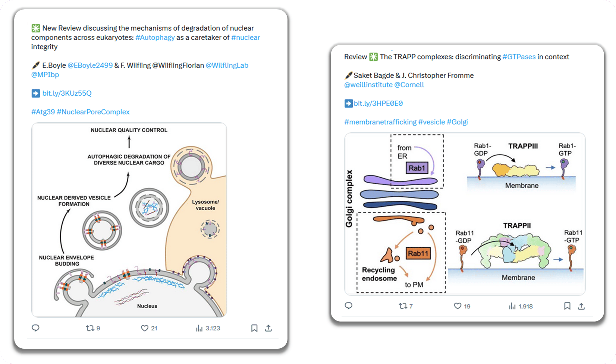The width and height of the screenshot is (616, 364).
Task: Open the #Autophagy hashtag
Action: click(155, 38)
